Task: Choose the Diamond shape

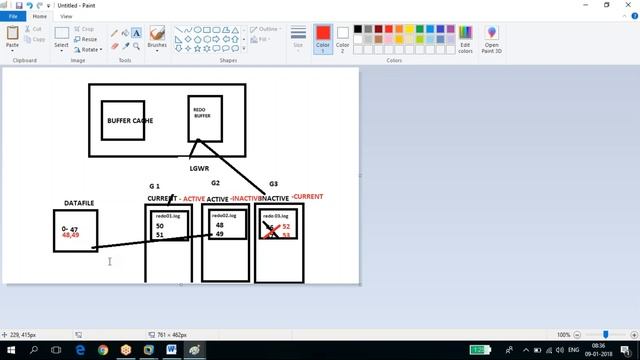Action: 188,40
